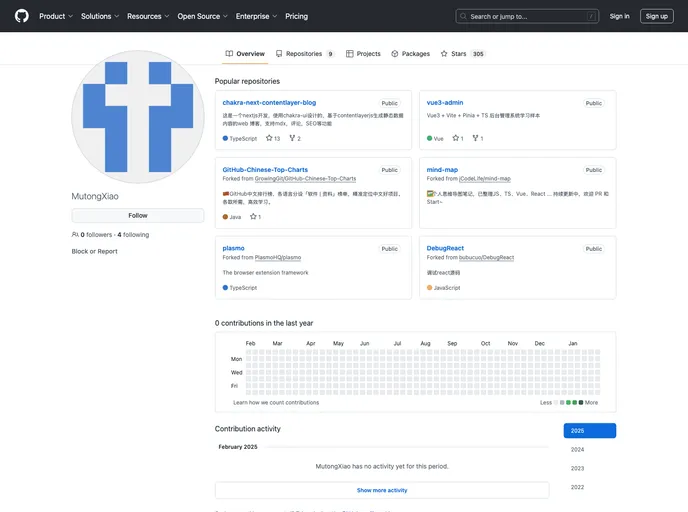688x512 pixels.
Task: Click the darkest green legend square
Action: (x=581, y=403)
